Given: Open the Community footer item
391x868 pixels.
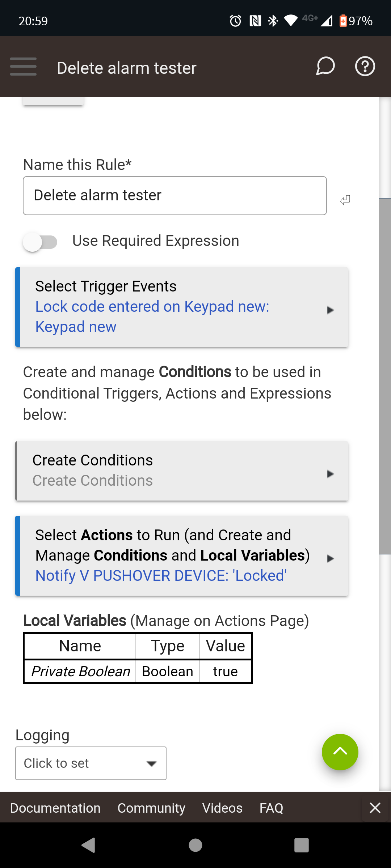Looking at the screenshot, I should tap(151, 808).
